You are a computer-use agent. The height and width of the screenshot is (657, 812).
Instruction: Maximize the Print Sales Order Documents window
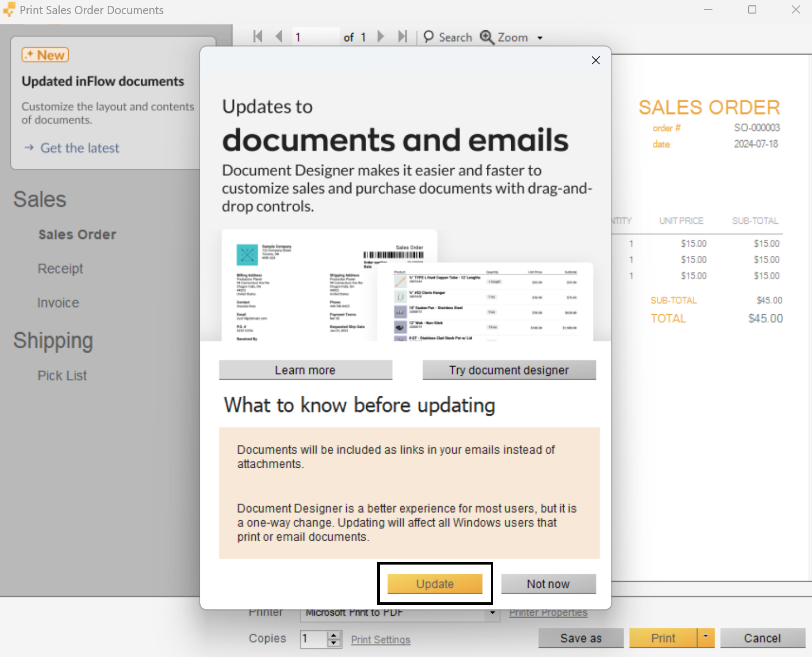[x=752, y=9]
